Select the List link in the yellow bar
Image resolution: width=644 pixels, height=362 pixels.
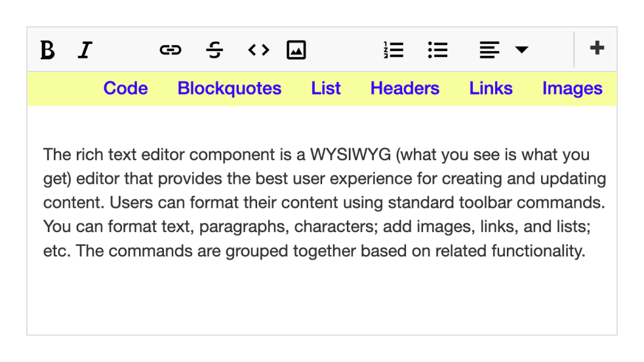click(x=326, y=89)
